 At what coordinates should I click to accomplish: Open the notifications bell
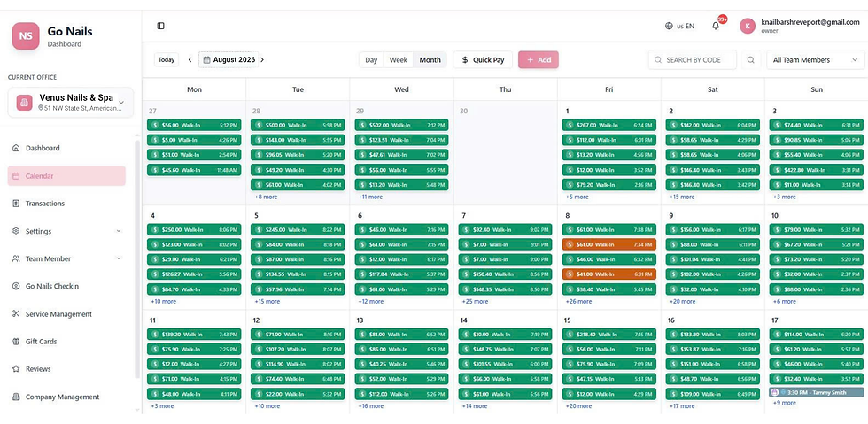(716, 26)
